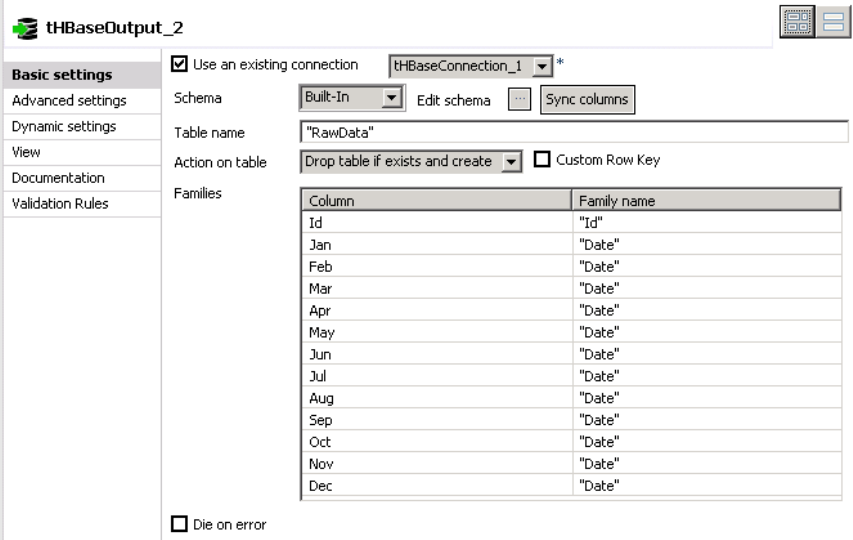
Task: Switch to the table layout view icon
Action: (797, 22)
